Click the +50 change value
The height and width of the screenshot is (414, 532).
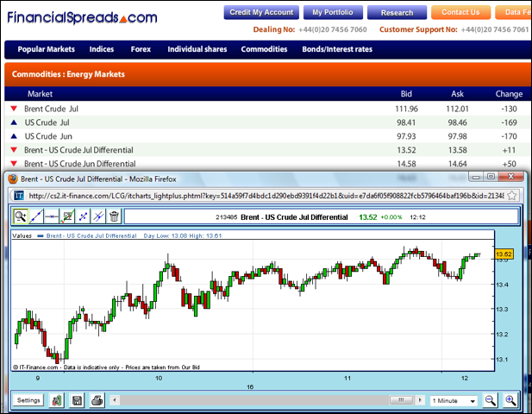click(510, 164)
